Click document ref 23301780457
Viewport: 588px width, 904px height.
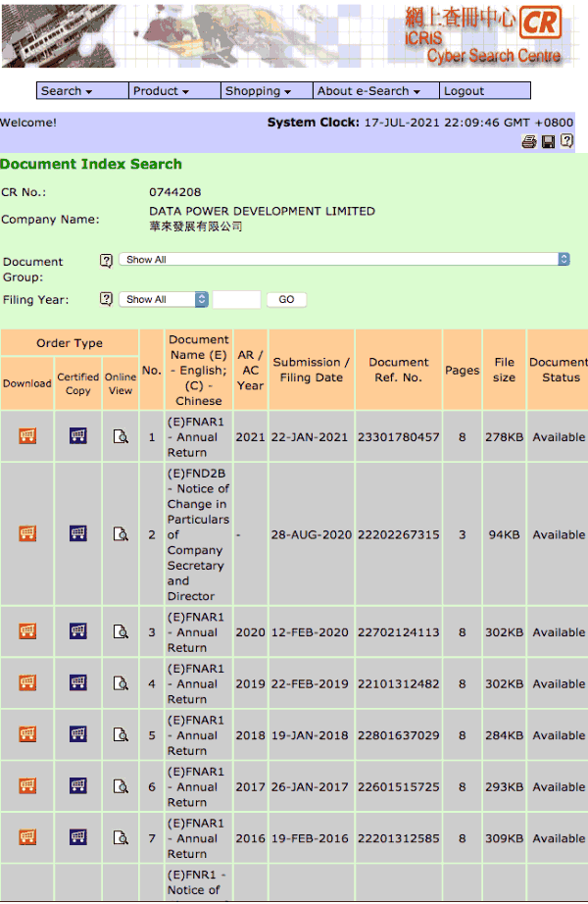(398, 437)
